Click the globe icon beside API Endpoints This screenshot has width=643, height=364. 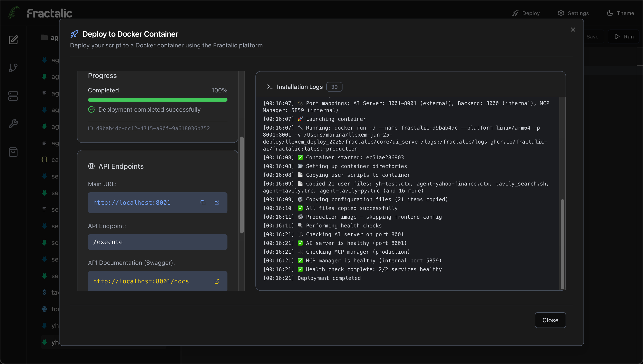91,166
